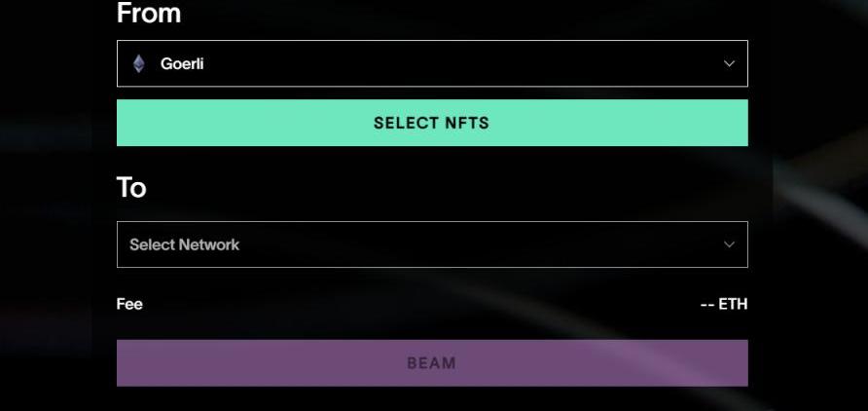This screenshot has width=868, height=411.
Task: Focus the From network selection box
Action: pyautogui.click(x=432, y=63)
